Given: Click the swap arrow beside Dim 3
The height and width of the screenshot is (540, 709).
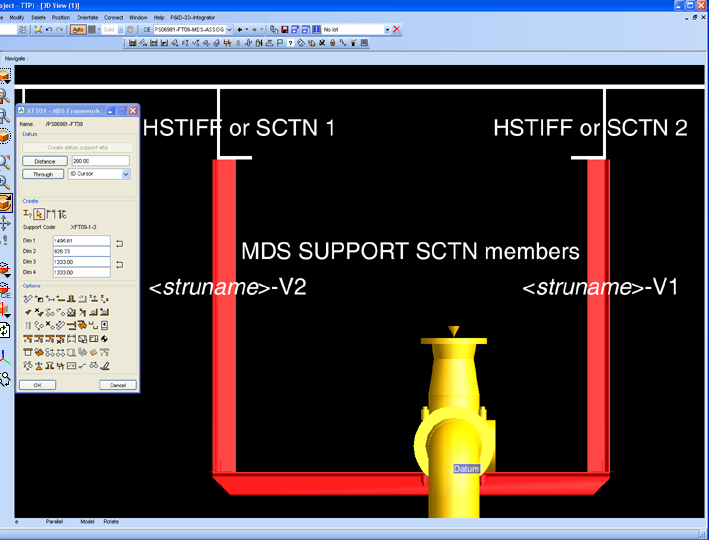Looking at the screenshot, I should (x=119, y=264).
